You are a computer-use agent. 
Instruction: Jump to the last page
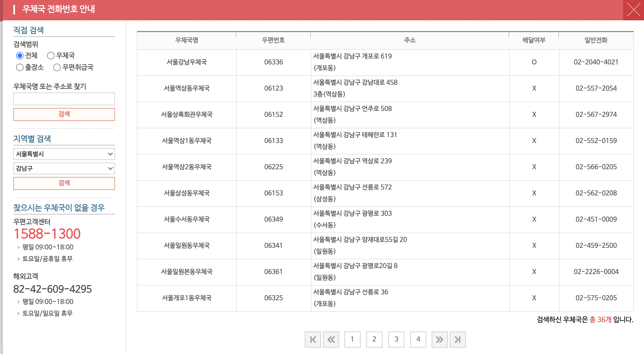tap(458, 340)
